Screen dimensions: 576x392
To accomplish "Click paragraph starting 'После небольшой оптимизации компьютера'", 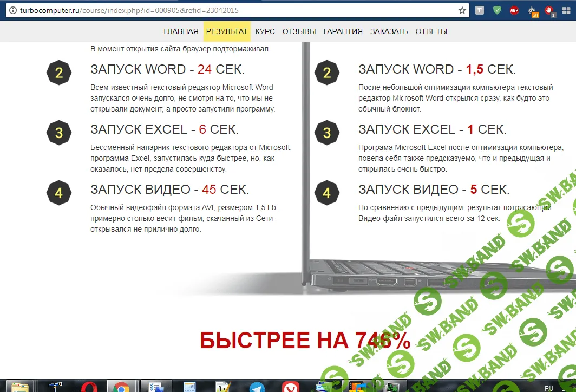I will point(455,98).
